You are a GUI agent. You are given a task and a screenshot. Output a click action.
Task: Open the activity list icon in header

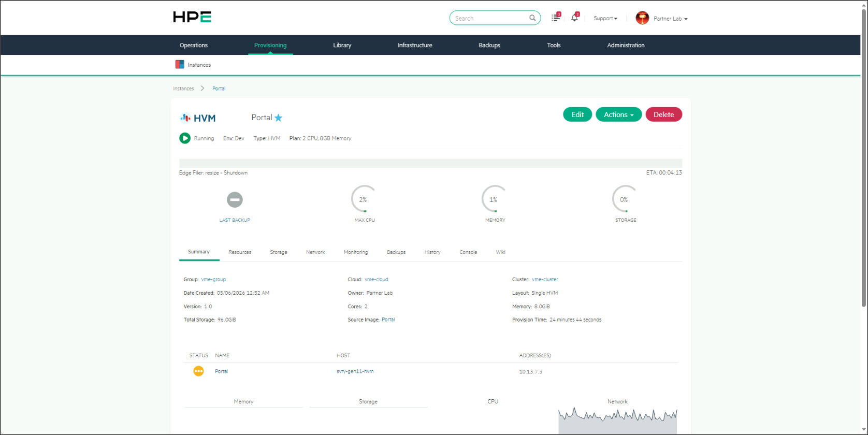[x=556, y=18]
